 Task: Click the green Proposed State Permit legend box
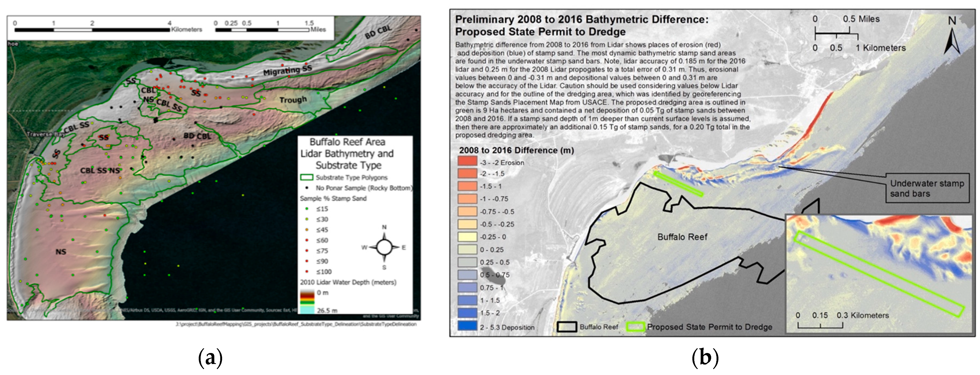[x=635, y=327]
